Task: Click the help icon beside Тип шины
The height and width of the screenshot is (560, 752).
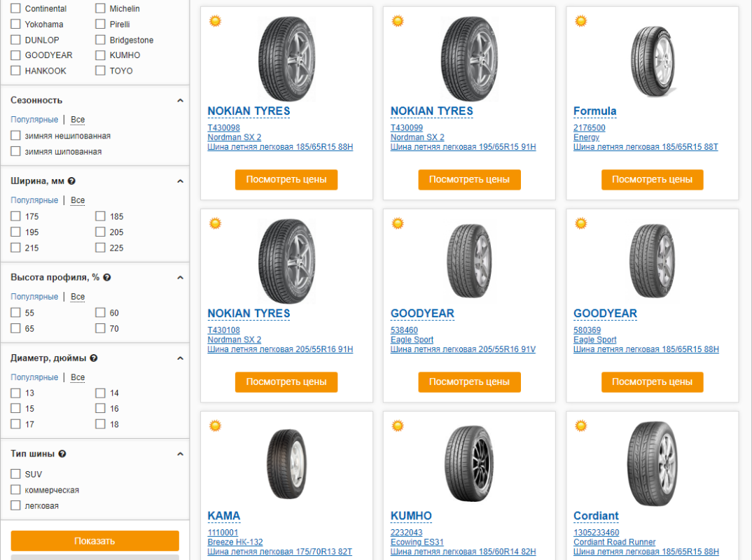Action: point(62,454)
